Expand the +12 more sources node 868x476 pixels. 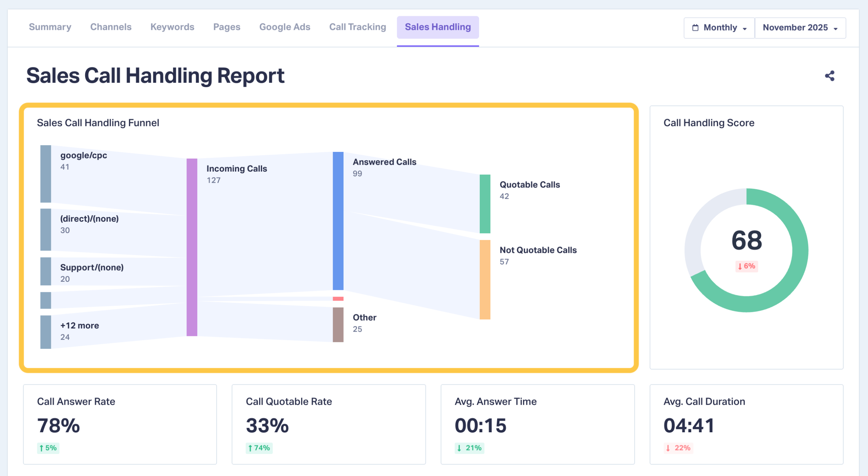[45, 332]
